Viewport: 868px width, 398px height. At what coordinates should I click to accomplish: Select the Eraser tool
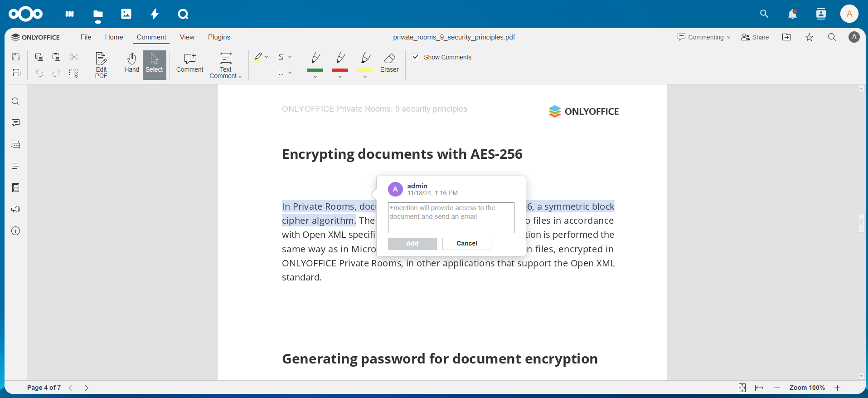(x=390, y=63)
